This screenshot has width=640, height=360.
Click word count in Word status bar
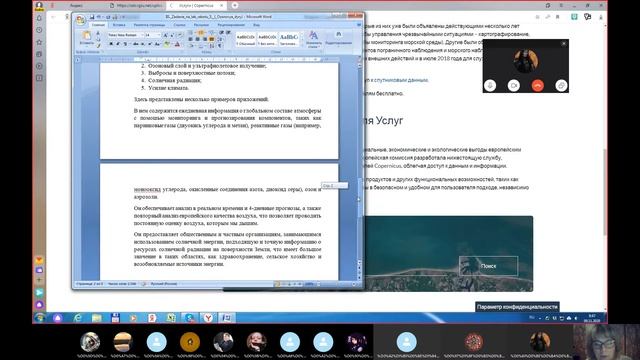point(122,284)
